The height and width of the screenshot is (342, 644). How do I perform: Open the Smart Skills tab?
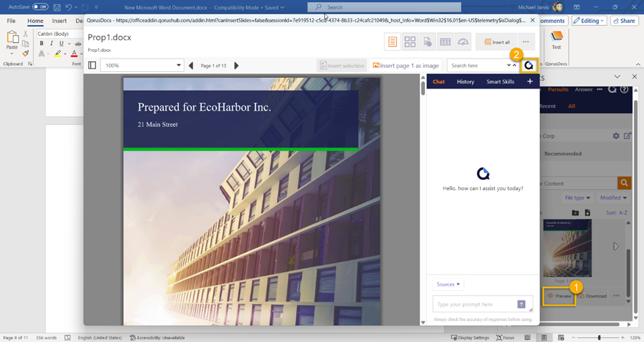[500, 81]
